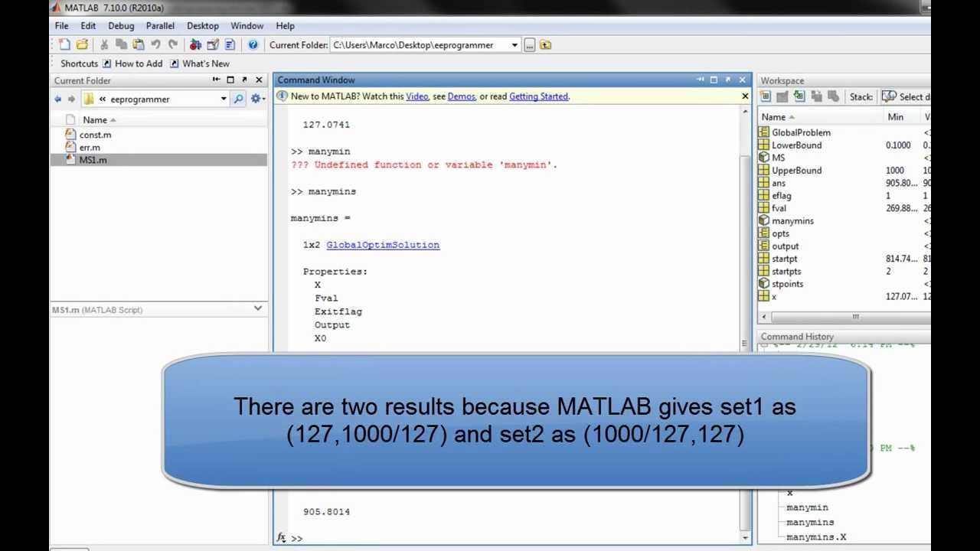Collapse the MS1.m details panel chevron
Image resolution: width=980 pixels, height=551 pixels.
pyautogui.click(x=258, y=308)
